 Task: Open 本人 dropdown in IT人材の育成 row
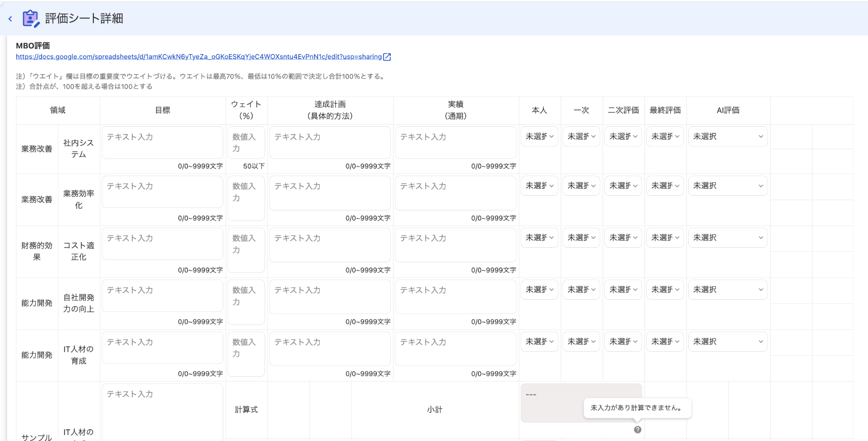click(x=539, y=342)
